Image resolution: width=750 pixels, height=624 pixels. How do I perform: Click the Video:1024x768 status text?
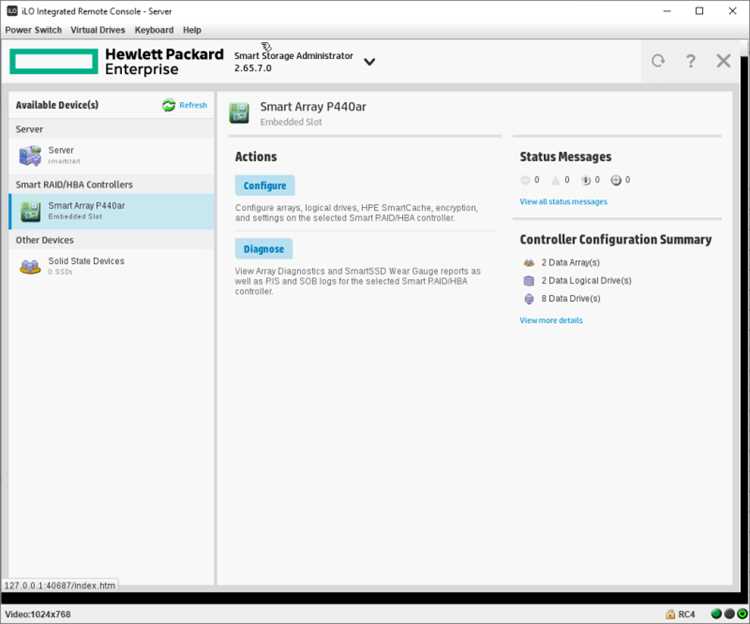tap(38, 614)
